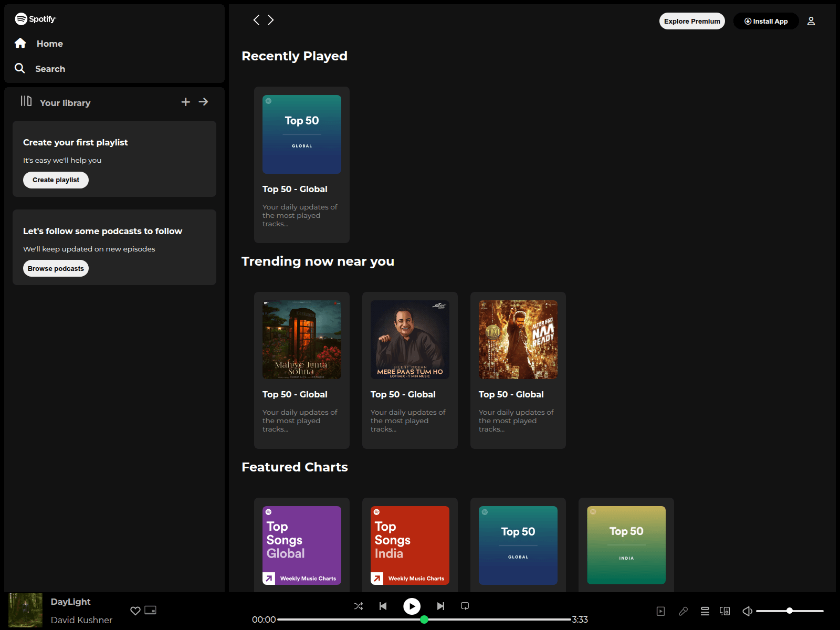This screenshot has width=840, height=630.
Task: Open the user profile icon
Action: click(x=811, y=21)
